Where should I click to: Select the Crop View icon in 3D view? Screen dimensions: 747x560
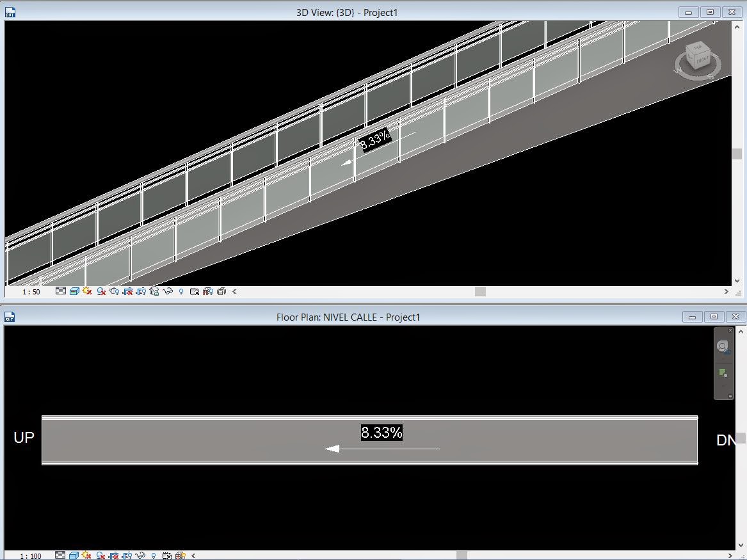point(128,291)
